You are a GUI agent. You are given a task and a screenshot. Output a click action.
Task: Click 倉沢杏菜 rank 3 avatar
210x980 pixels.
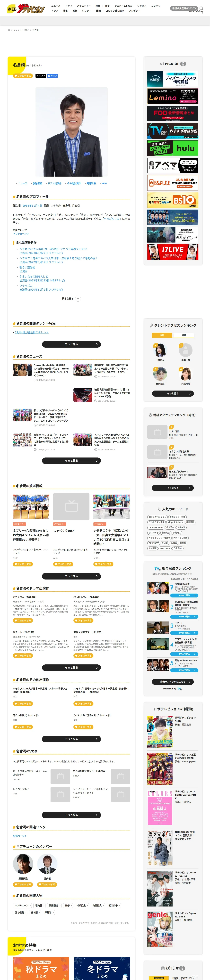(x=160, y=374)
